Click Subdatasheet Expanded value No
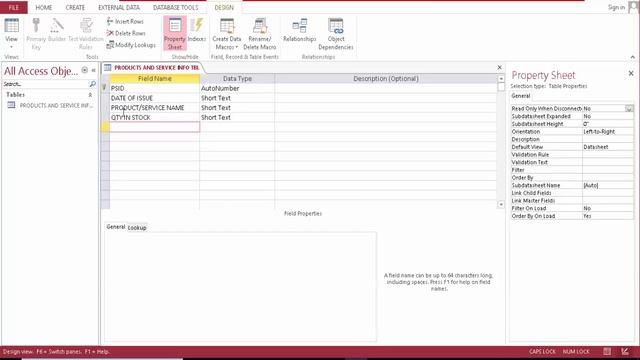Viewport: 640px width, 360px height. coord(608,116)
